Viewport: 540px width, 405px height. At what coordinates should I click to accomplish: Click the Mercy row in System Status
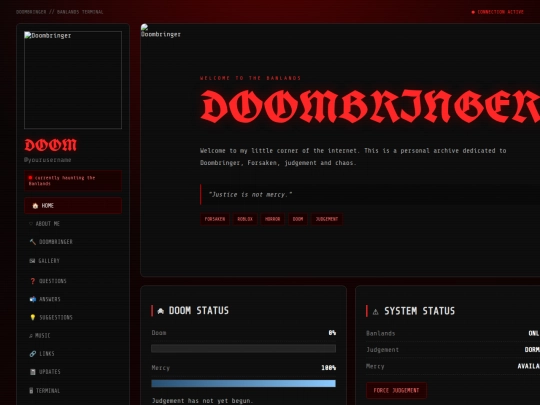point(453,366)
